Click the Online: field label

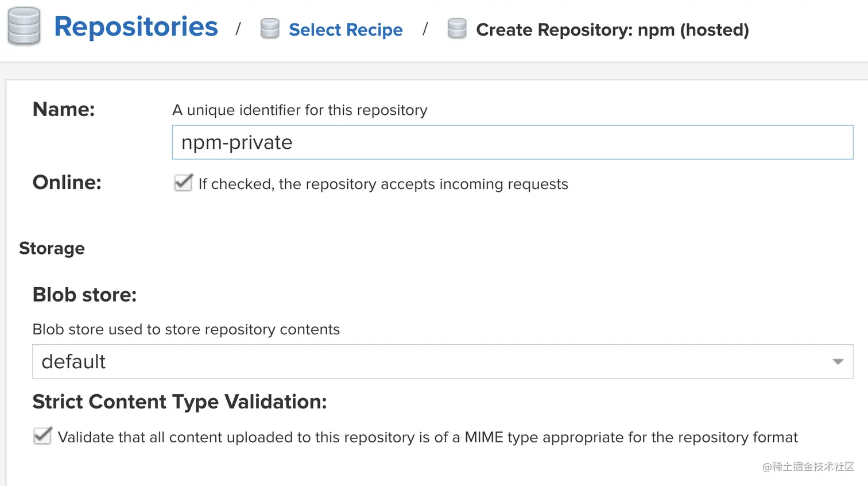(67, 182)
